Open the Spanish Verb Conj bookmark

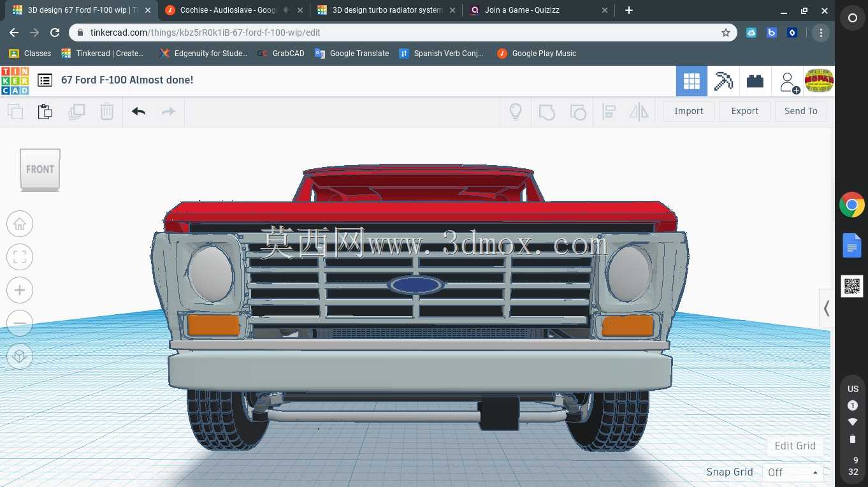pyautogui.click(x=441, y=54)
